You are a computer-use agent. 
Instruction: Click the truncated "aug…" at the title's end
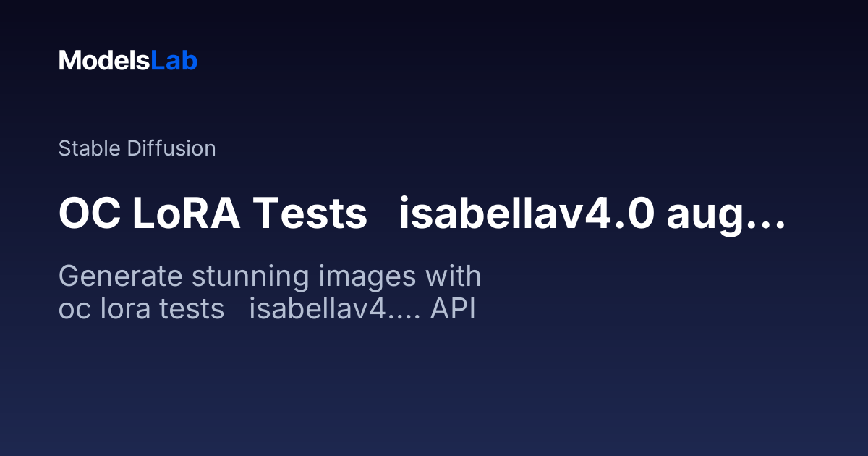coord(726,215)
